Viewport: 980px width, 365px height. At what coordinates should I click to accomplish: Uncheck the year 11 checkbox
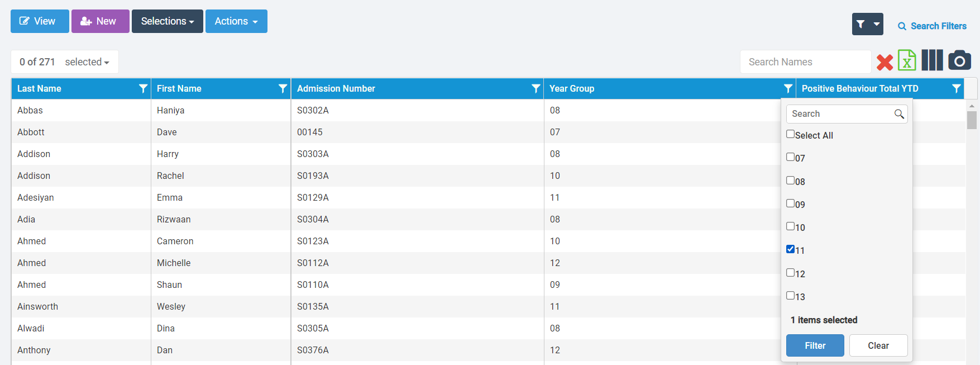(x=790, y=249)
